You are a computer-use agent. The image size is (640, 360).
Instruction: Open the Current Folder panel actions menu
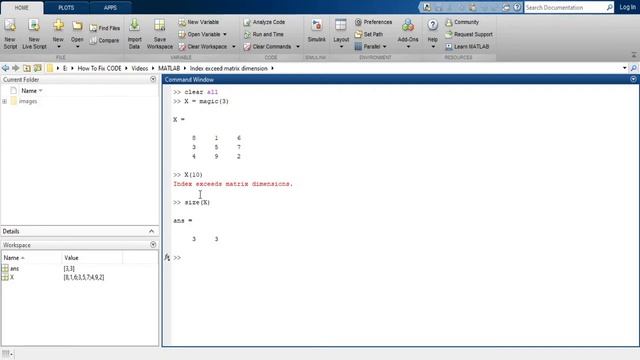(x=153, y=79)
